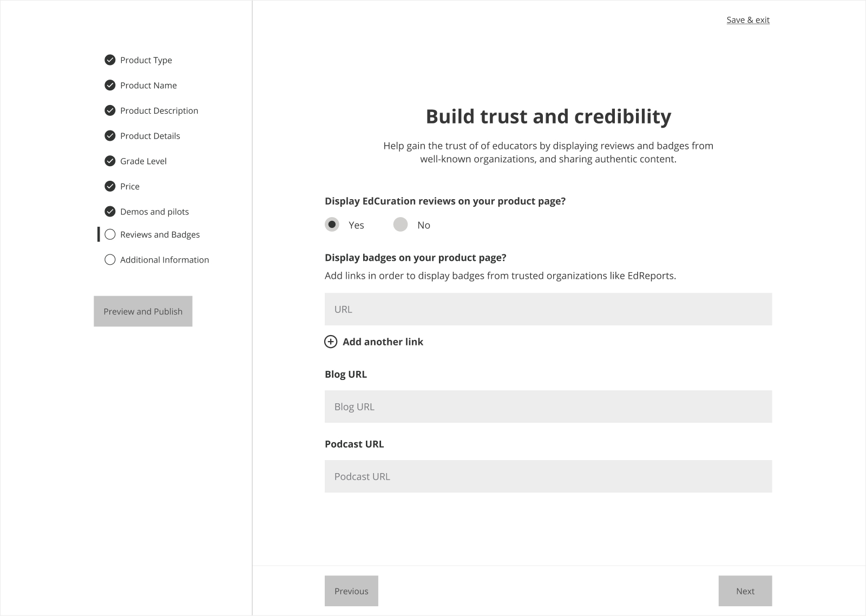The image size is (866, 616).
Task: Go to Reviews and Badges step
Action: tap(160, 234)
